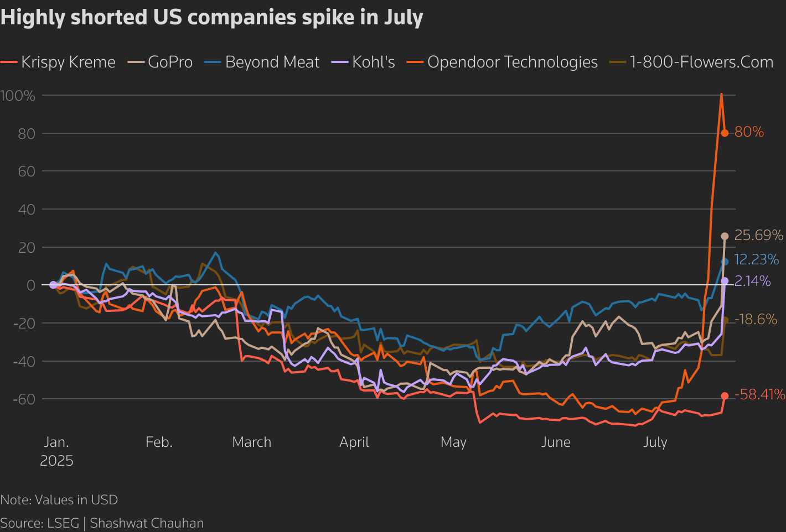Click the Krispy Kreme endpoint dot at -58.41%

725,396
